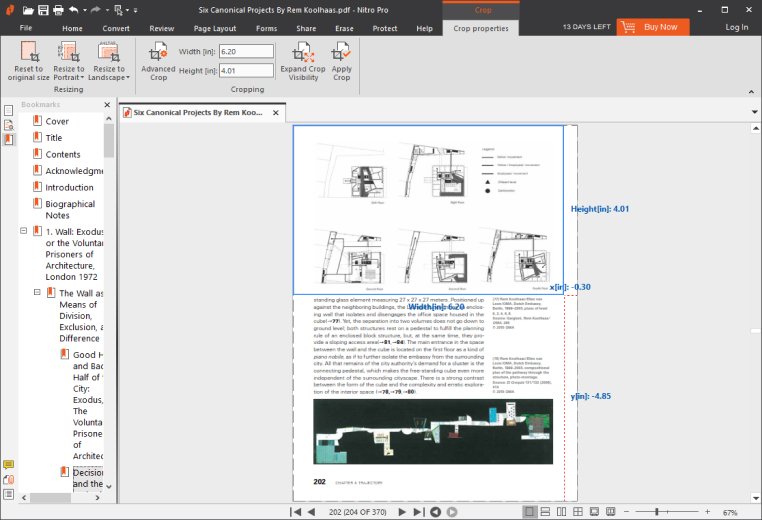Screen dimensions: 762x520
Task: Open Resize to Landscape dropdown
Action: click(x=109, y=61)
